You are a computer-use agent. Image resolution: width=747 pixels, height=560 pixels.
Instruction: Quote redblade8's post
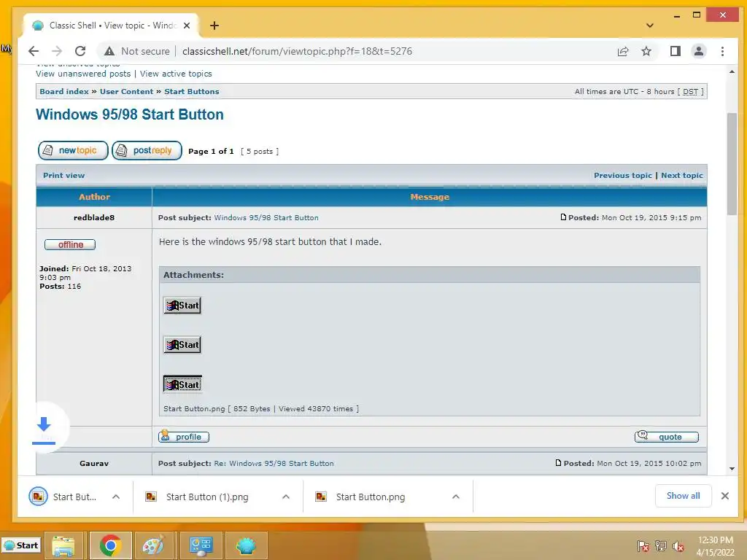coord(667,436)
